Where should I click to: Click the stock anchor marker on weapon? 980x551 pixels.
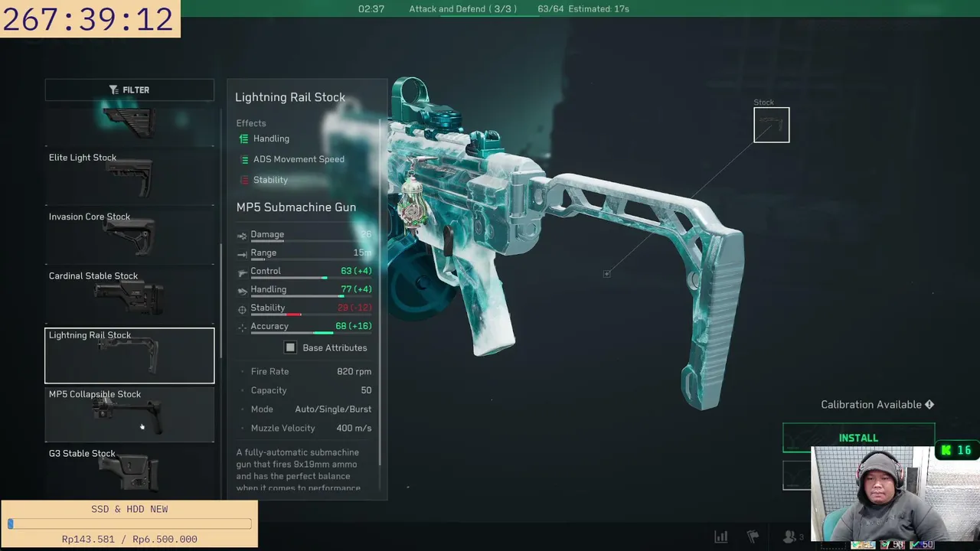click(x=606, y=274)
